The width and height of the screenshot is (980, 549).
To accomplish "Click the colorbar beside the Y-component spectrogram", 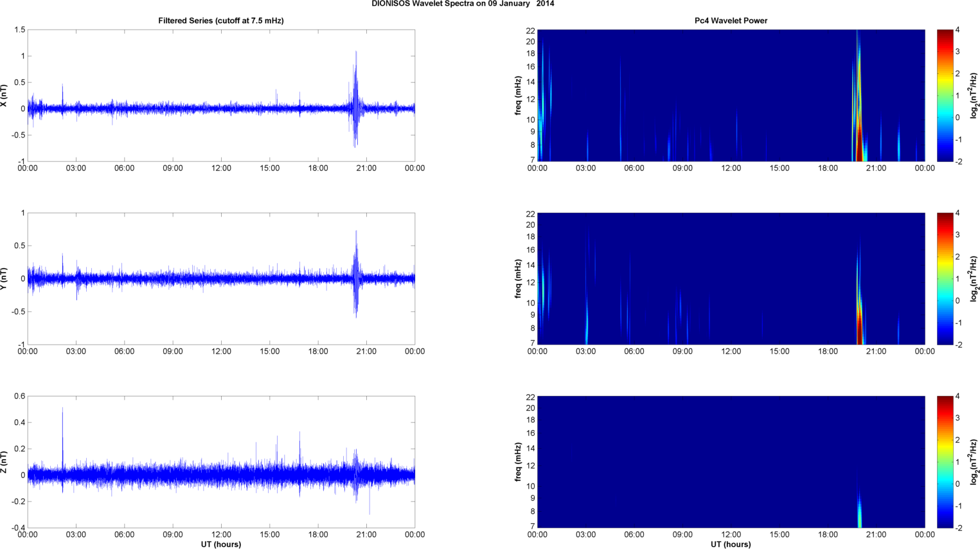I will pyautogui.click(x=945, y=279).
